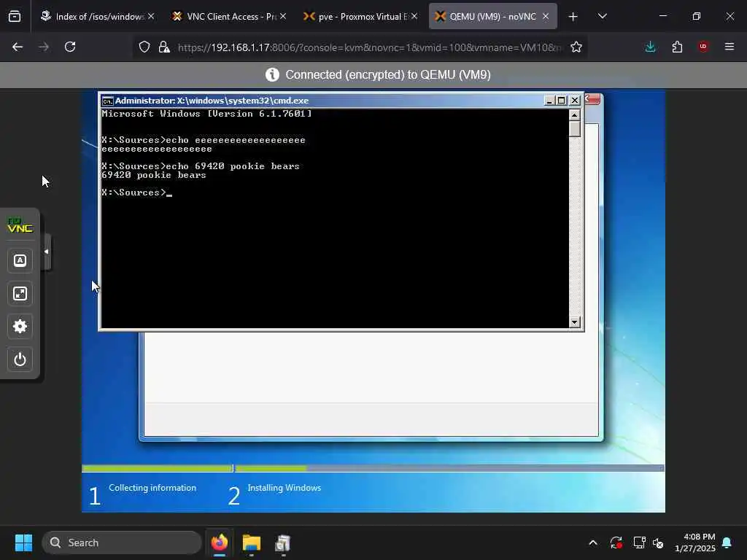Viewport: 747px width, 560px height.
Task: Open the noVNC extra keys panel
Action: tap(20, 260)
